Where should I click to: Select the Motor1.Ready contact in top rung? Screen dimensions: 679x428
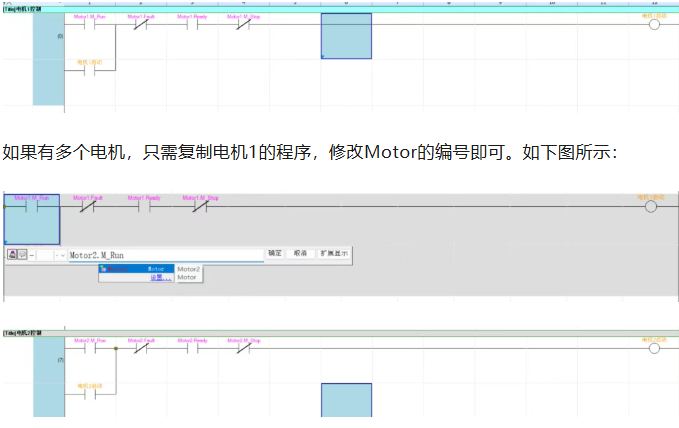point(191,25)
